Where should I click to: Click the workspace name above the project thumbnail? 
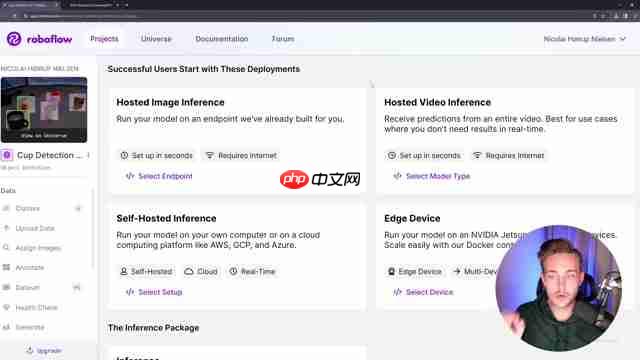tap(40, 69)
